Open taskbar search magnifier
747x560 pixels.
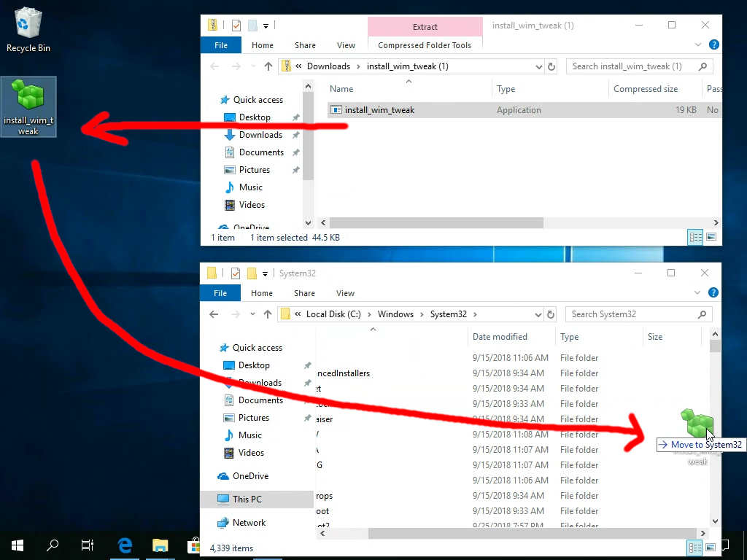click(53, 545)
